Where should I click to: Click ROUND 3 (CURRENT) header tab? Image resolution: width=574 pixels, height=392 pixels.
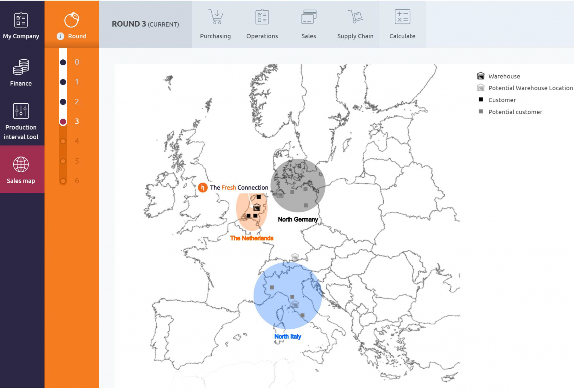tap(145, 24)
